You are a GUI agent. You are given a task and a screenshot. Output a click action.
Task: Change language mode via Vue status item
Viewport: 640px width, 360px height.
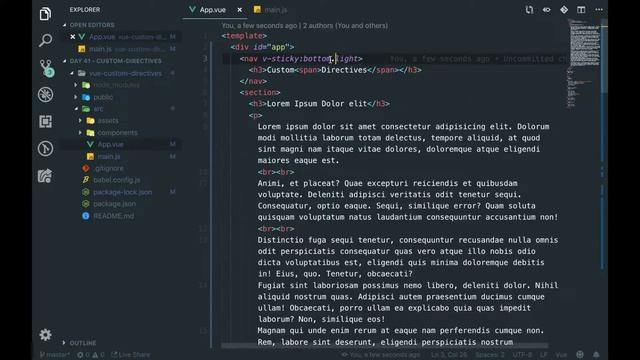561,355
